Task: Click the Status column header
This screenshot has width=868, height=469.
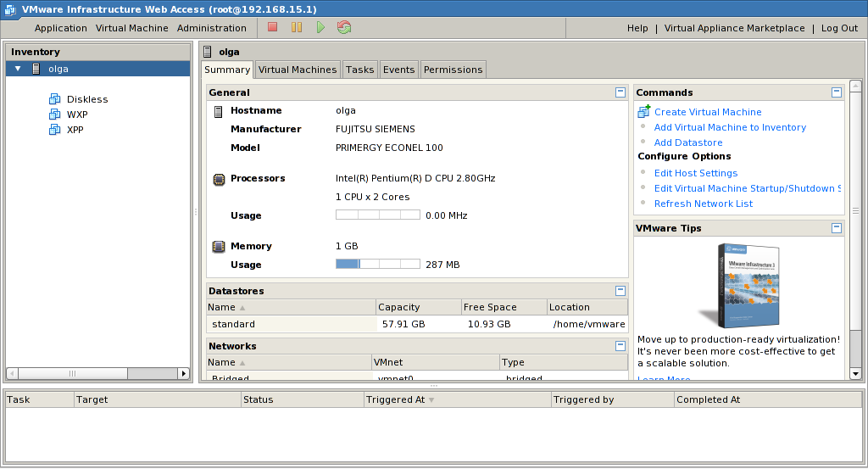Action: [x=303, y=399]
